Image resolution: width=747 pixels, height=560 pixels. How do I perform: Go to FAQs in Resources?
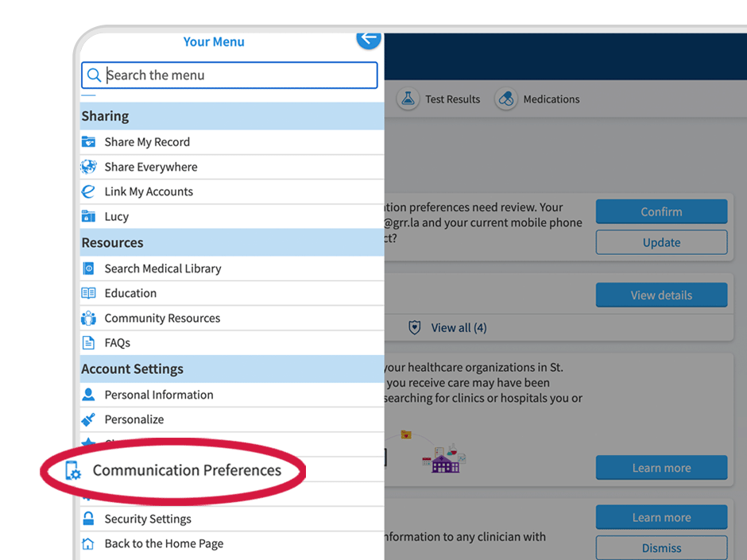coord(117,342)
